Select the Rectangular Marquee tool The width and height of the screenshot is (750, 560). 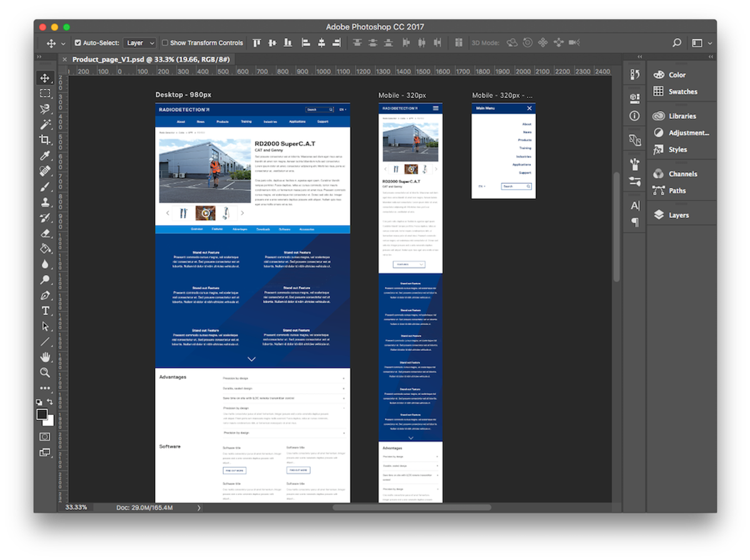(x=45, y=93)
